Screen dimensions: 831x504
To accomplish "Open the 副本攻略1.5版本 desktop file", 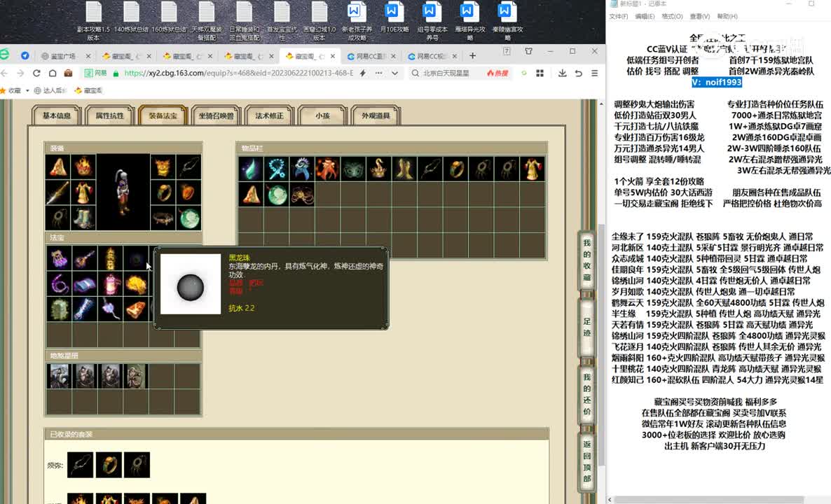I will pos(93,21).
